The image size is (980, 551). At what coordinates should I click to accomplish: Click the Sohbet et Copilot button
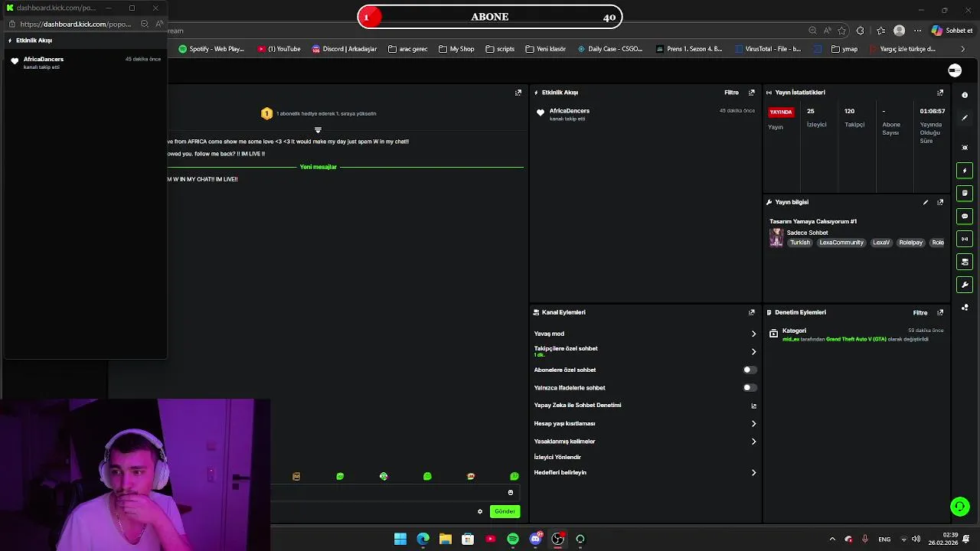click(x=952, y=31)
